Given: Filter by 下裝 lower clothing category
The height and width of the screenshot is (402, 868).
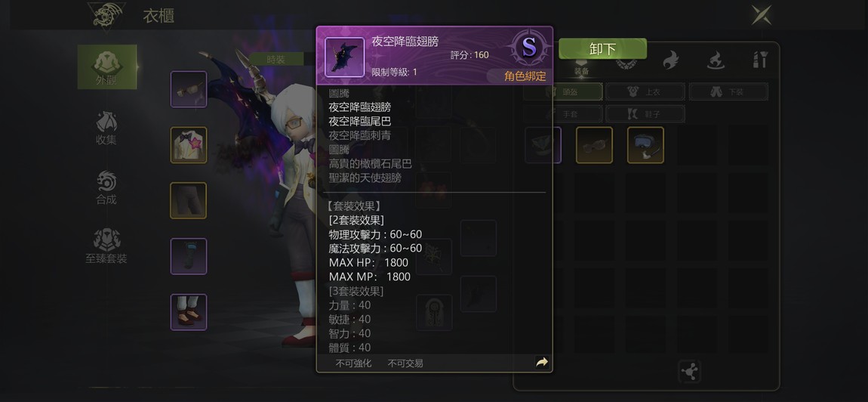Looking at the screenshot, I should (728, 92).
